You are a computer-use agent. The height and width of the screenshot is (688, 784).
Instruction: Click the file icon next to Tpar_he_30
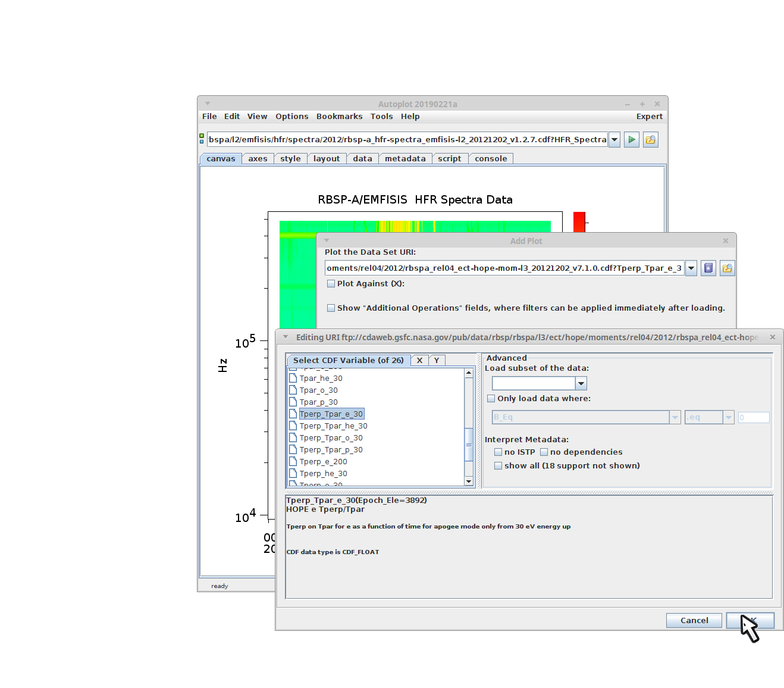(x=293, y=378)
